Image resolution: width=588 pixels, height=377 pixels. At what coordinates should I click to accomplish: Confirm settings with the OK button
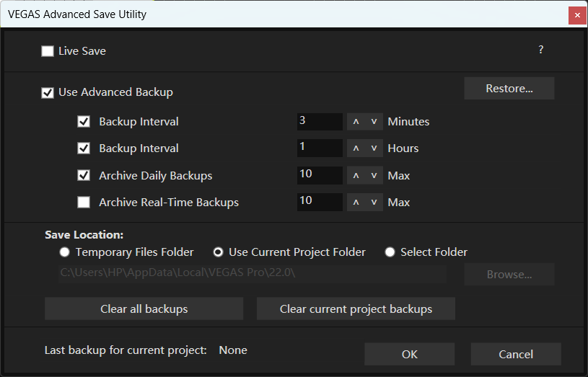pos(409,354)
